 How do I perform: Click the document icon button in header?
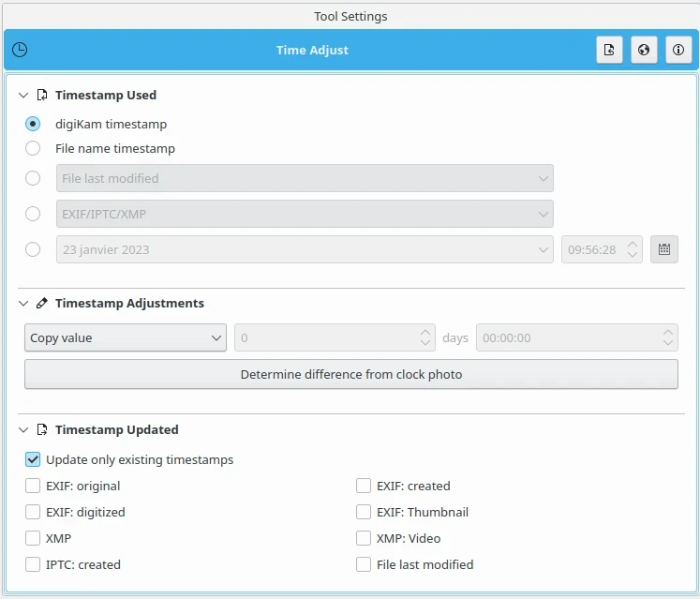pyautogui.click(x=609, y=51)
